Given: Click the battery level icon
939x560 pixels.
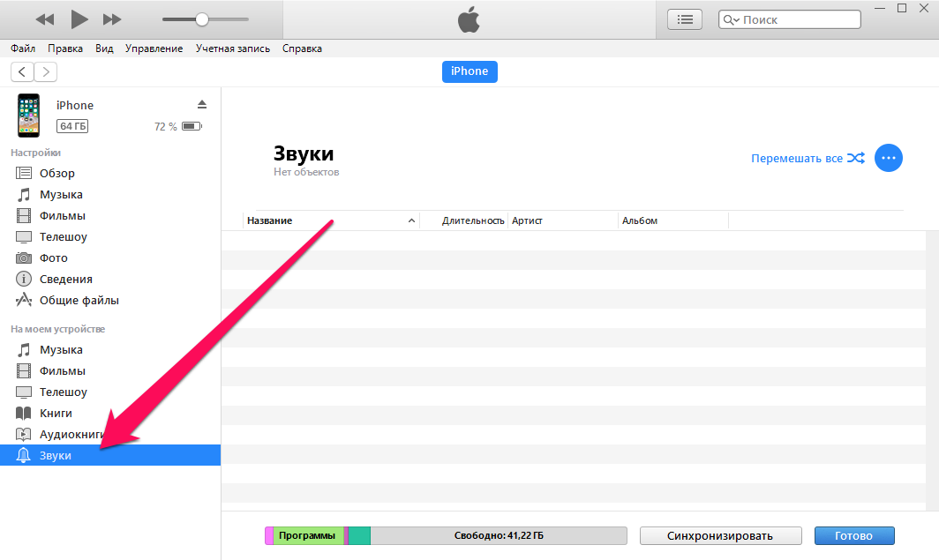Looking at the screenshot, I should [192, 126].
